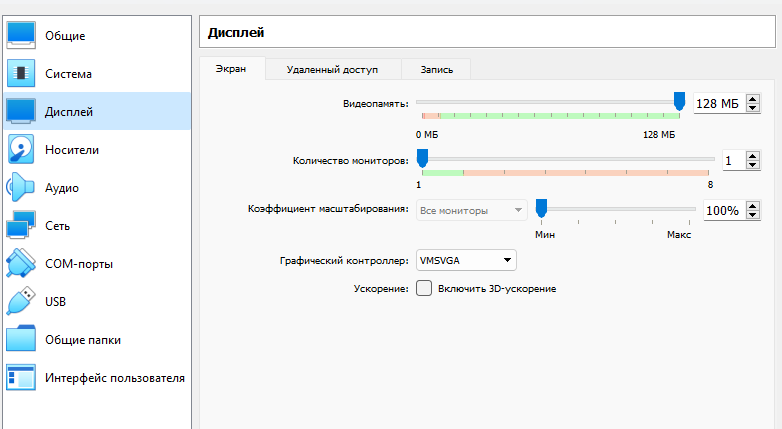This screenshot has width=782, height=429.
Task: Click the Макс label under scaling slider
Action: pos(679,234)
